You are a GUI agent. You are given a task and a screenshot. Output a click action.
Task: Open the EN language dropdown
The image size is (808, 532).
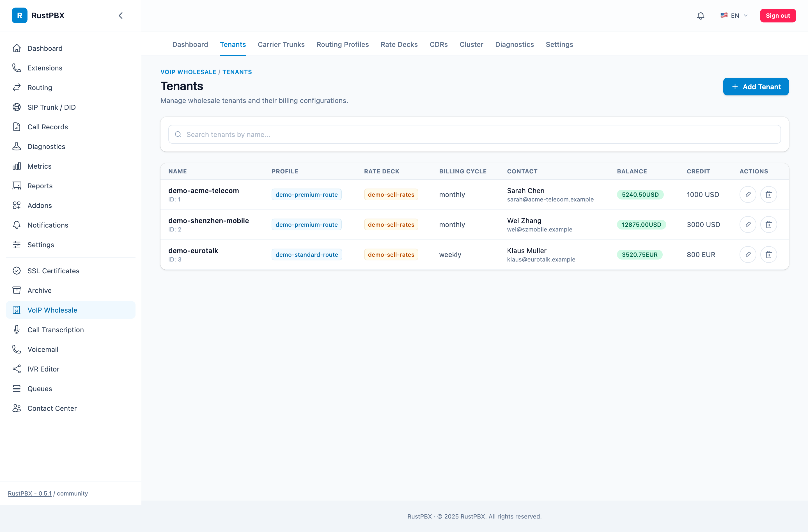click(734, 16)
